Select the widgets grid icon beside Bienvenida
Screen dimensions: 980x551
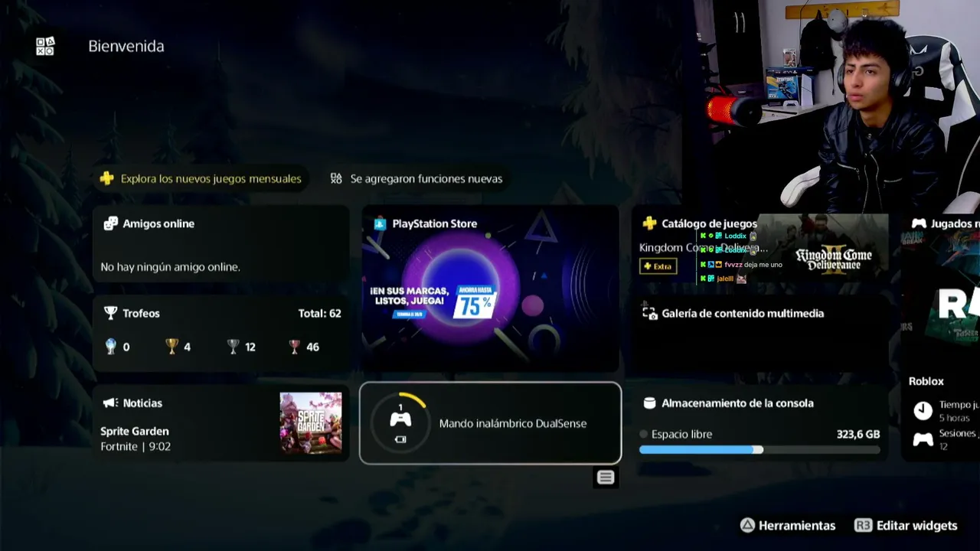45,46
